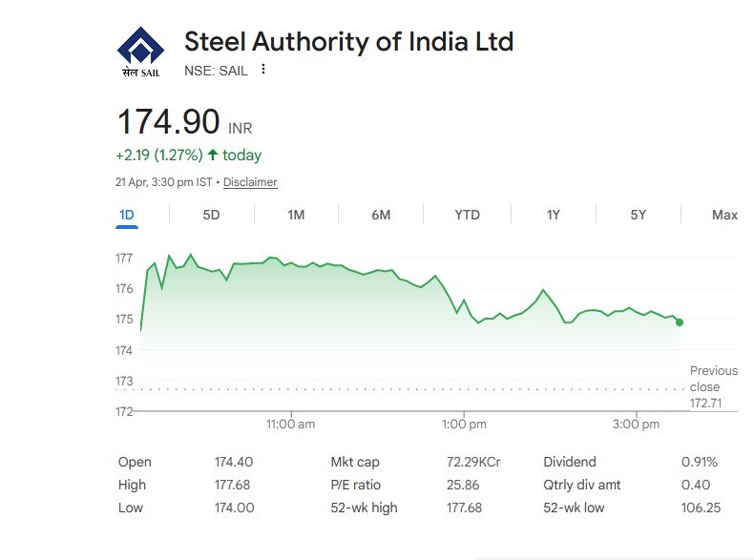Viewport: 754px width, 560px height.
Task: Click the SAIL company logo
Action: click(139, 51)
